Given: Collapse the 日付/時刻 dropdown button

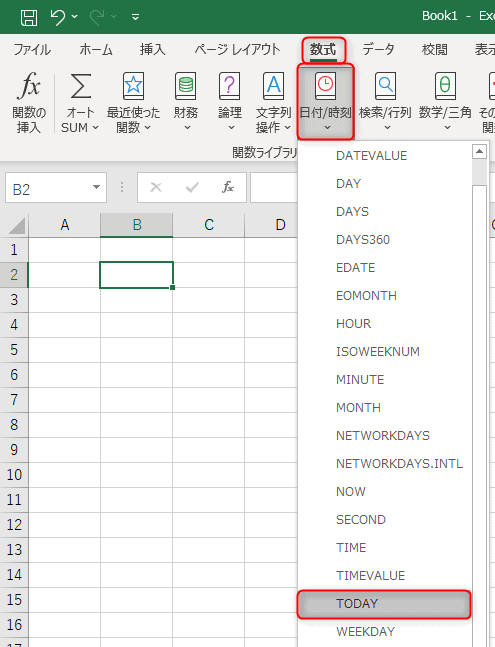Looking at the screenshot, I should 325,102.
